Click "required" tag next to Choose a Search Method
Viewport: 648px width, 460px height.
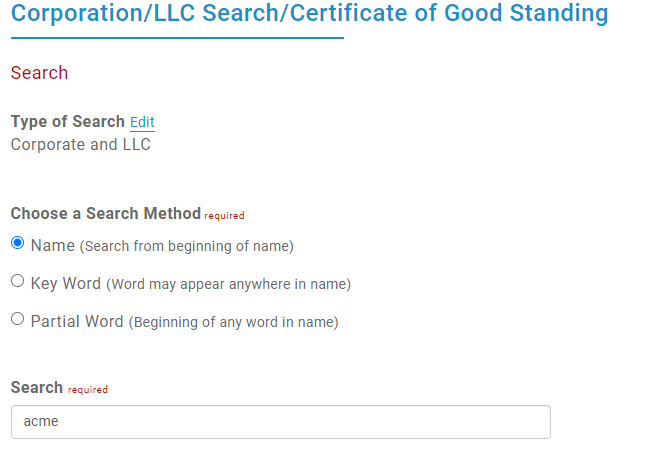click(224, 215)
